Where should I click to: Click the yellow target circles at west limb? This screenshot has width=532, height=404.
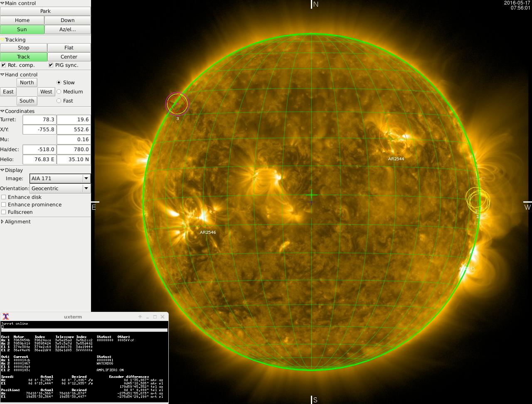coord(478,200)
